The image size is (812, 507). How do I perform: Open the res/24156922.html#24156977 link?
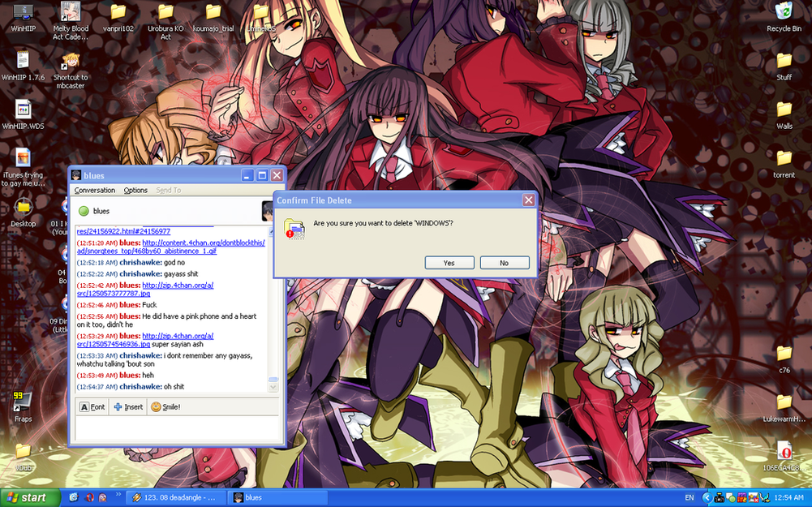point(123,231)
